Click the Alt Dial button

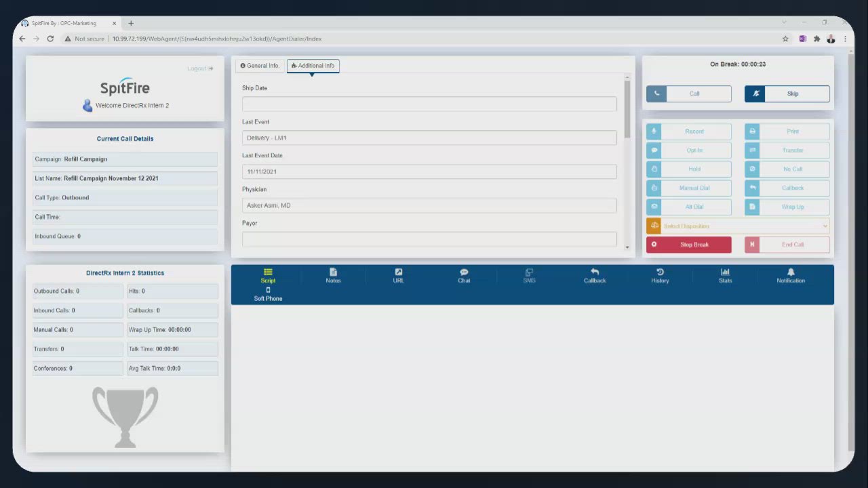click(x=689, y=207)
